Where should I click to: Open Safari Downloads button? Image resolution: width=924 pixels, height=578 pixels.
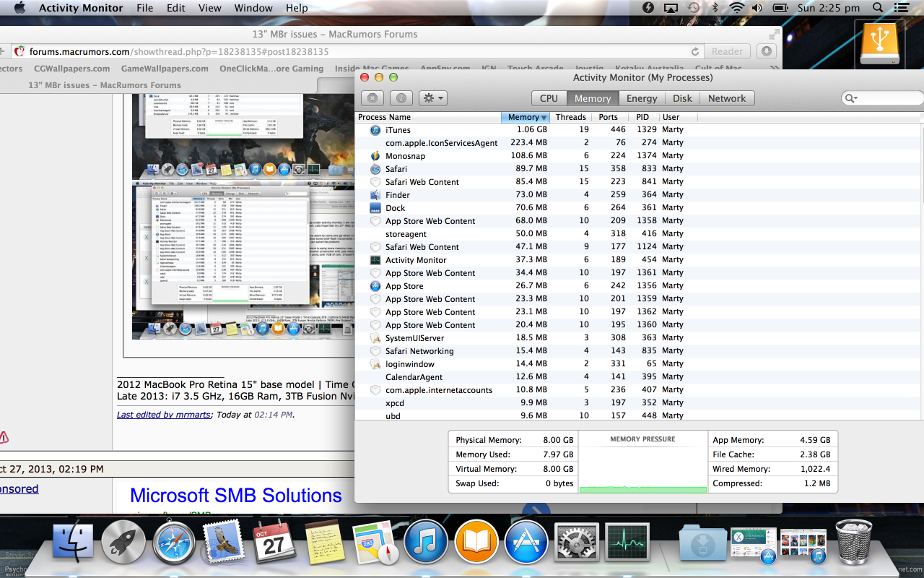tap(766, 51)
